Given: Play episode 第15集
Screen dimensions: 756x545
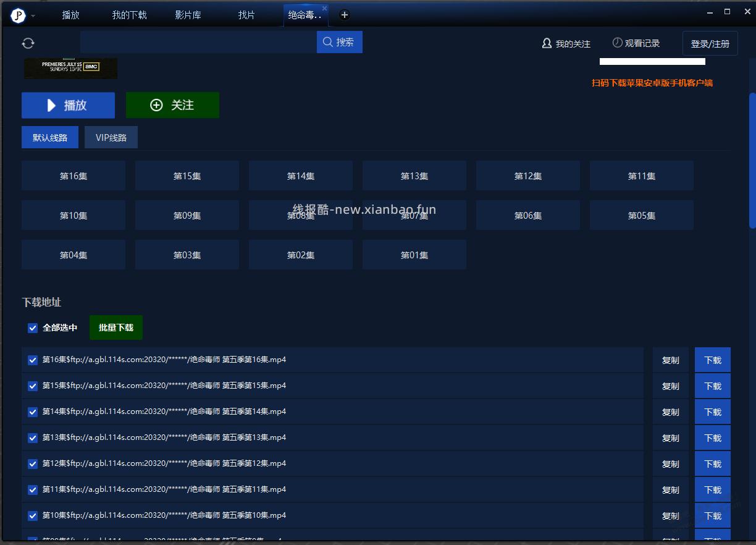Looking at the screenshot, I should point(187,175).
